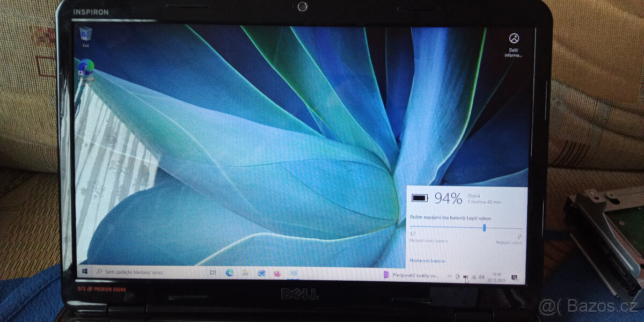
Task: Open the notification center icon
Action: pos(514,277)
